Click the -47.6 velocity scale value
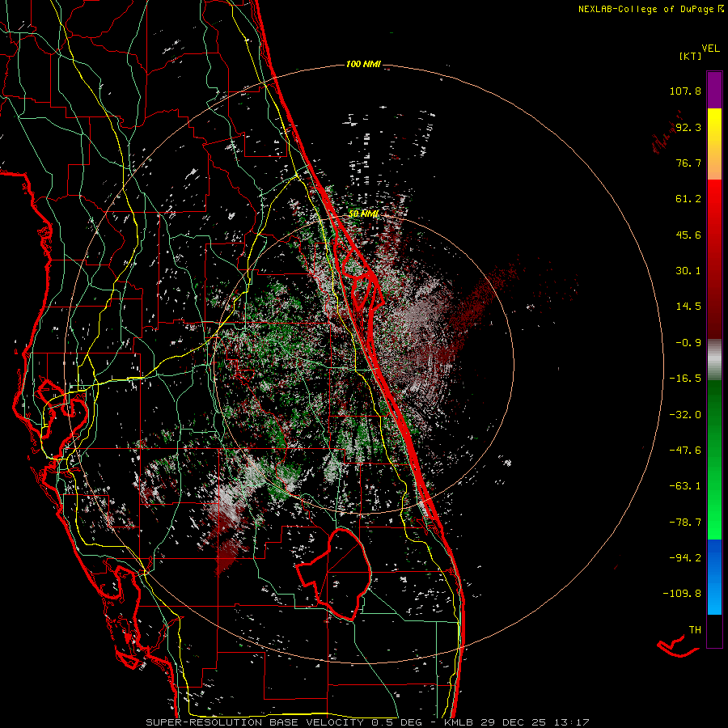 [685, 451]
